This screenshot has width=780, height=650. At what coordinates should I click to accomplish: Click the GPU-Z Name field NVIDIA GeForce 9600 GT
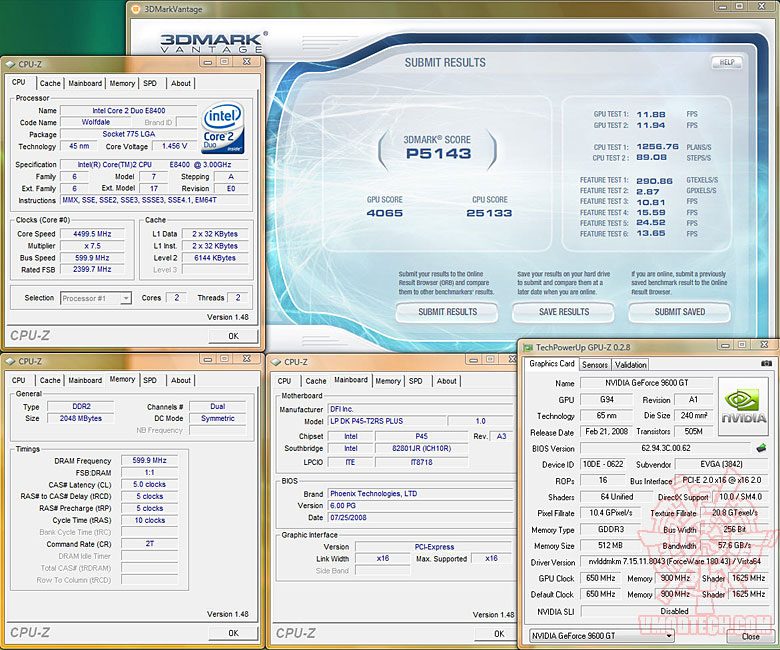click(x=646, y=383)
